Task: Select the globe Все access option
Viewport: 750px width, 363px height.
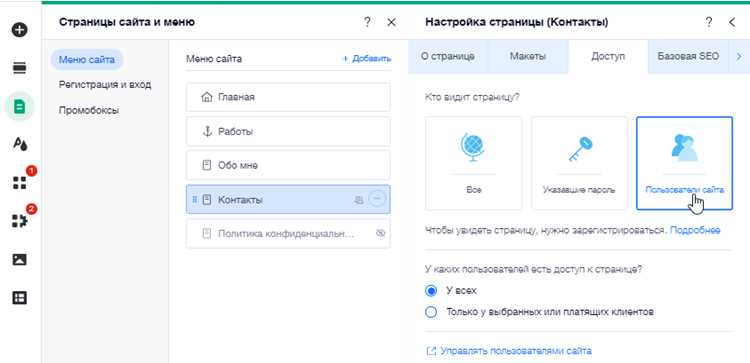Action: (474, 163)
